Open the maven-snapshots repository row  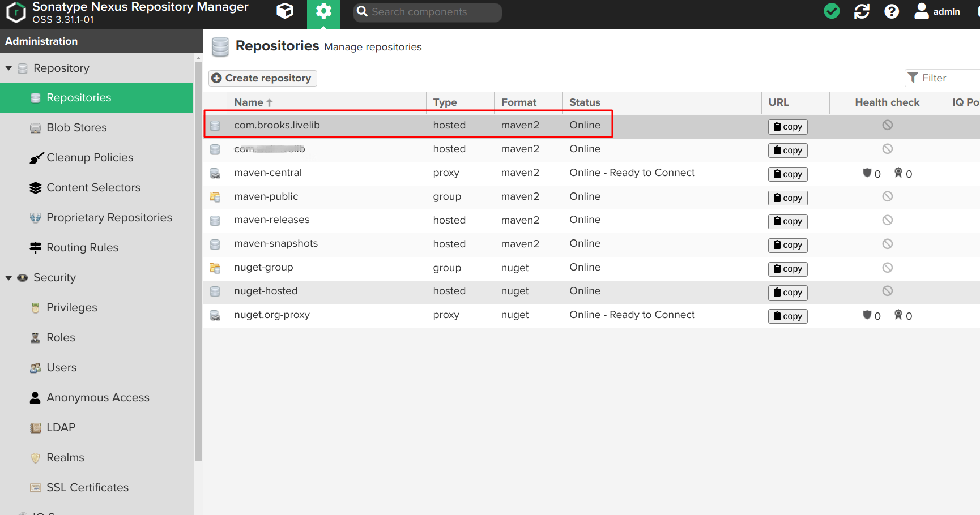coord(591,244)
